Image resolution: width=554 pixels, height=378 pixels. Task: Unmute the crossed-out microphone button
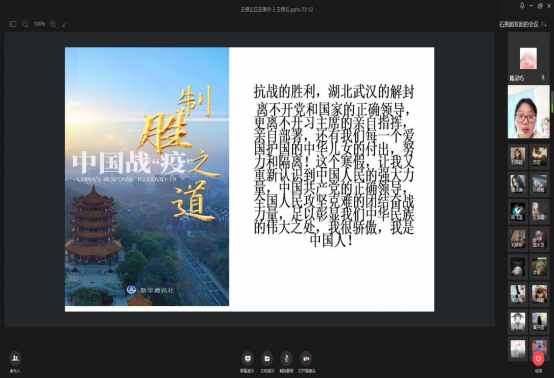[x=287, y=359]
